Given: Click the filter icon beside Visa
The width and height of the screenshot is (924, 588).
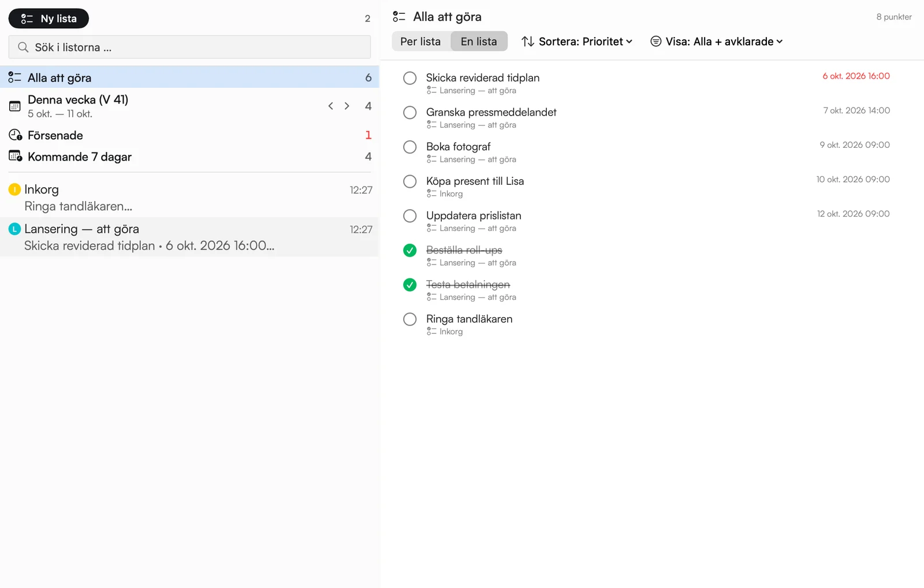Looking at the screenshot, I should tap(656, 42).
